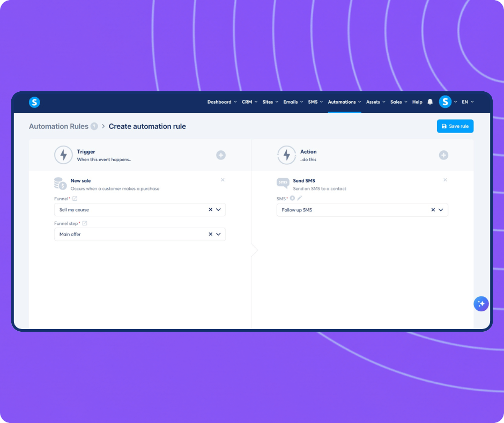Open the AI assistant sparkle button

(481, 304)
